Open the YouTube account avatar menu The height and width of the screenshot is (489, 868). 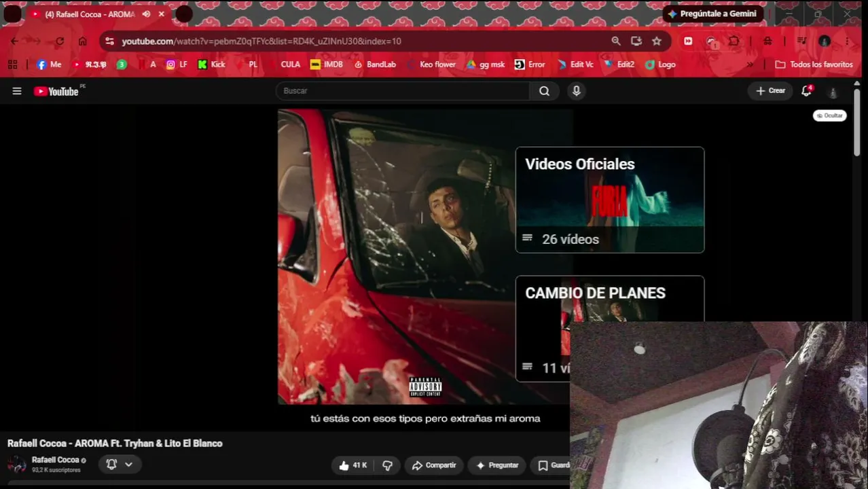[833, 92]
